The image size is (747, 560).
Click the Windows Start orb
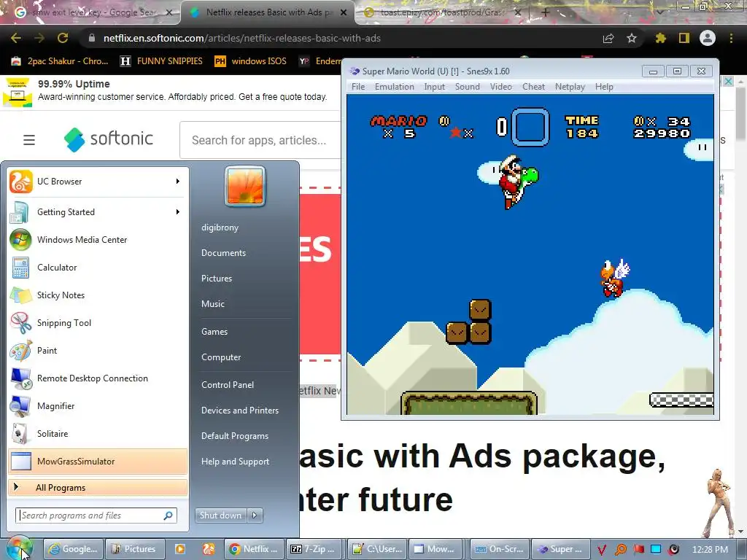[19, 548]
